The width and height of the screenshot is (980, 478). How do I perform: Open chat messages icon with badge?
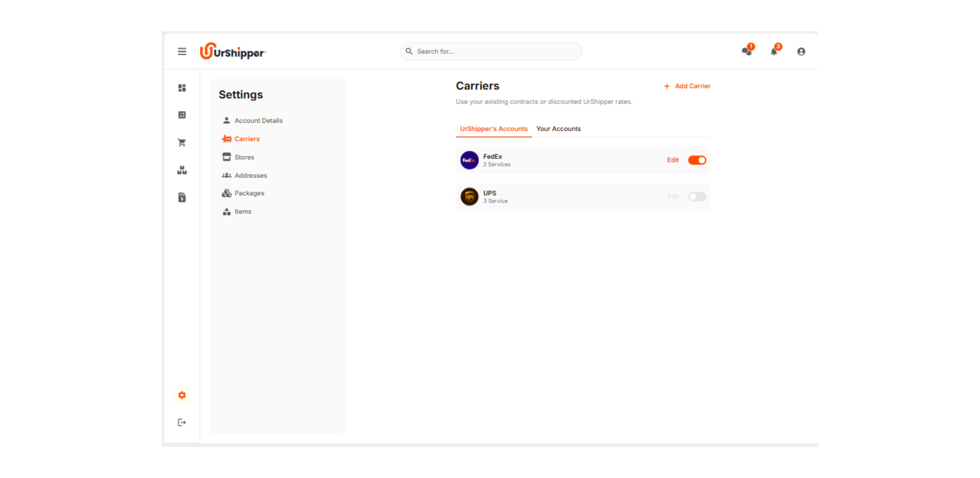click(x=747, y=51)
